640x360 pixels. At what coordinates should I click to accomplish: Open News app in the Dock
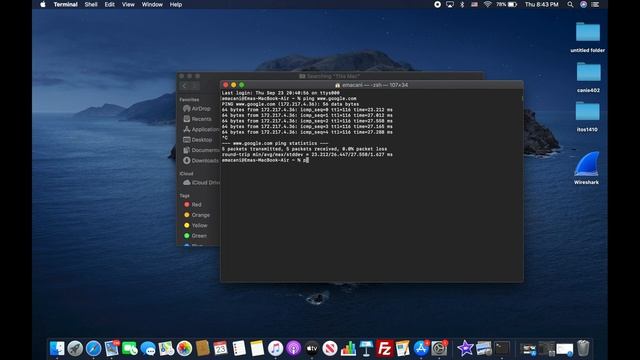[330, 348]
